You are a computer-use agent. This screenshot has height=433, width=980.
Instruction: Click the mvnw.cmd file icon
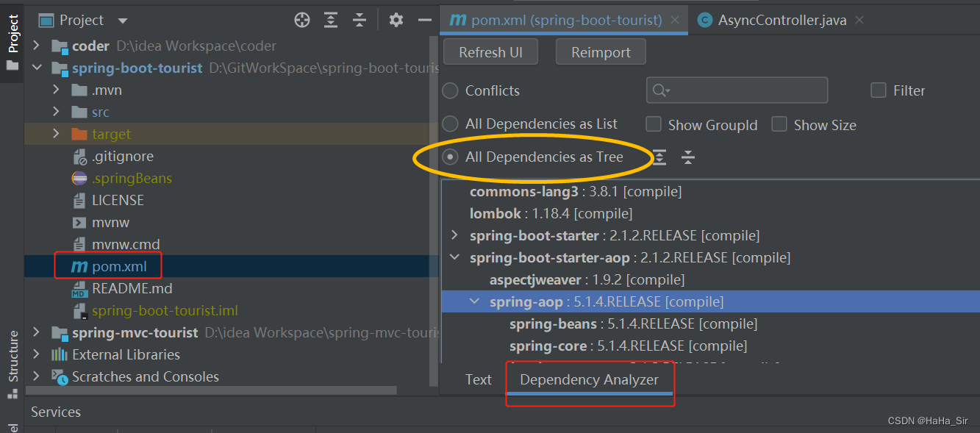point(79,244)
